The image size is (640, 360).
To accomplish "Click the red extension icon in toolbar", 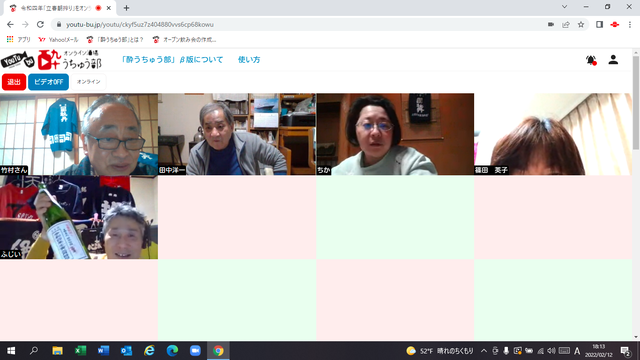I will (615, 24).
